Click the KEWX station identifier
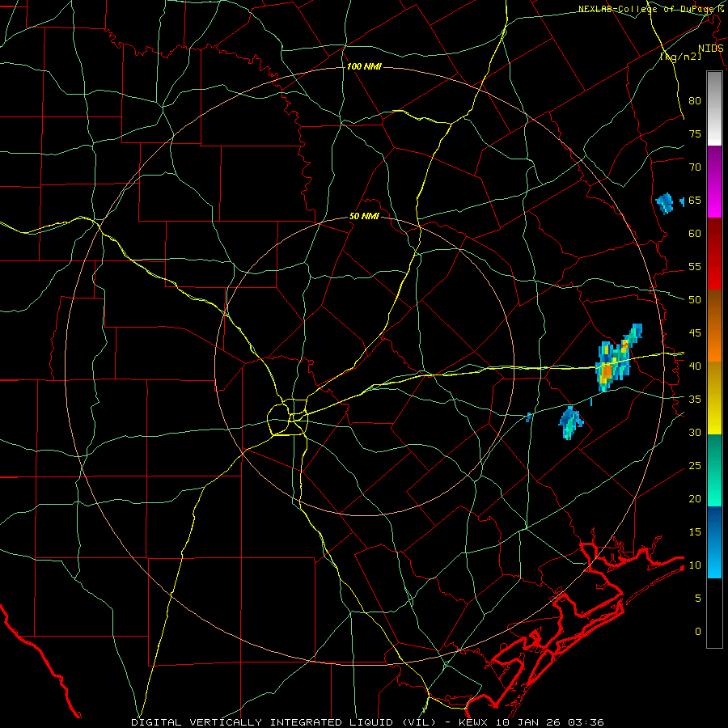Screen dimensions: 728x728 (473, 722)
